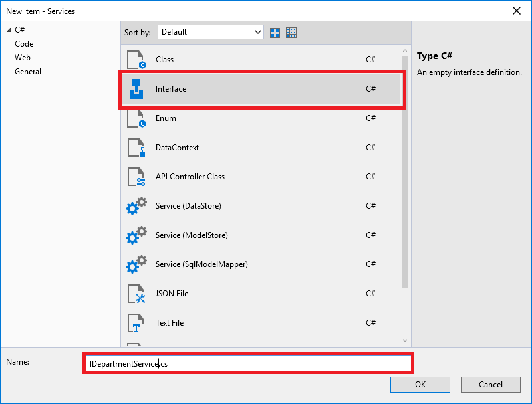Choose the Enum template icon
The height and width of the screenshot is (404, 532).
[x=136, y=118]
